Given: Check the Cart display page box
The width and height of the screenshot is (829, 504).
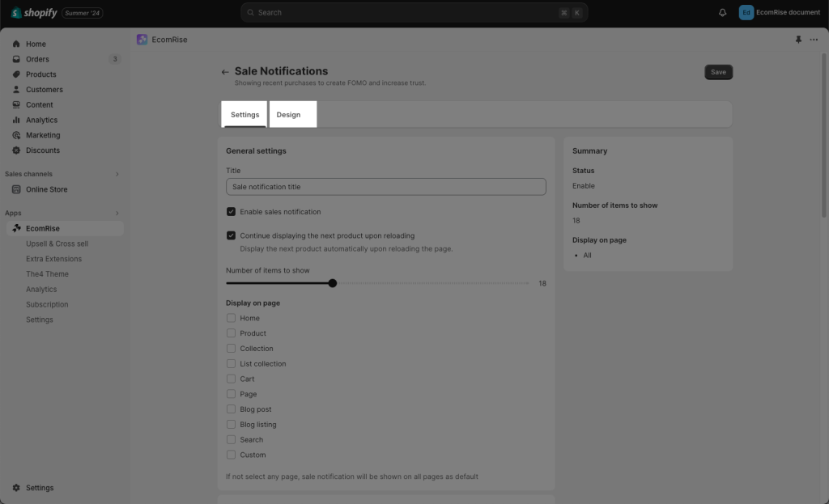Looking at the screenshot, I should coord(231,379).
